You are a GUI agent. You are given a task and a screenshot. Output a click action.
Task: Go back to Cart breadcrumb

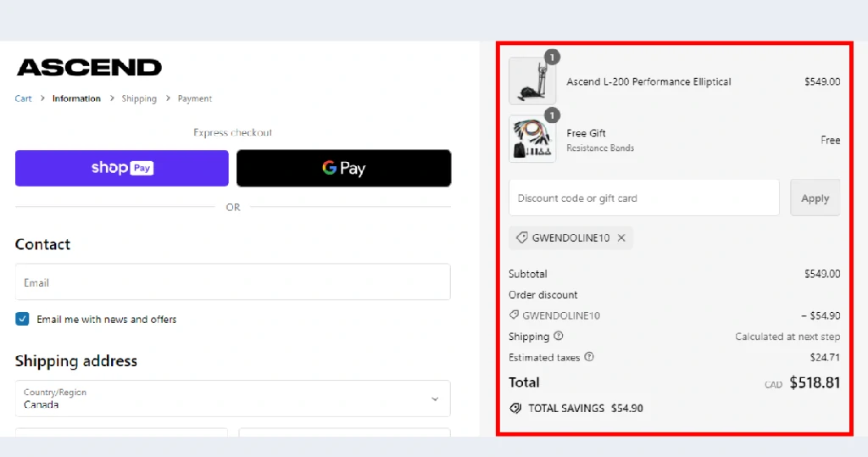point(23,98)
